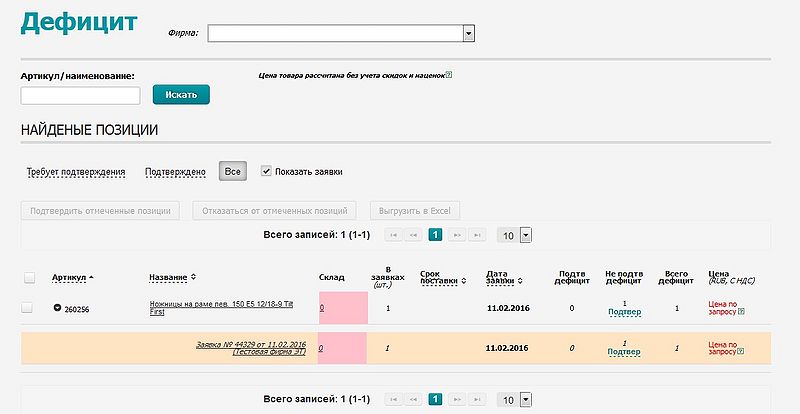Select 'Требует подтверждения' filter
This screenshot has width=800, height=414.
76,172
